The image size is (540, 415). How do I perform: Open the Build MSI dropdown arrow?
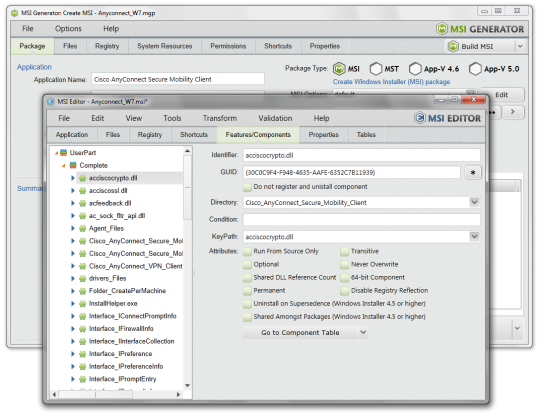coord(520,46)
